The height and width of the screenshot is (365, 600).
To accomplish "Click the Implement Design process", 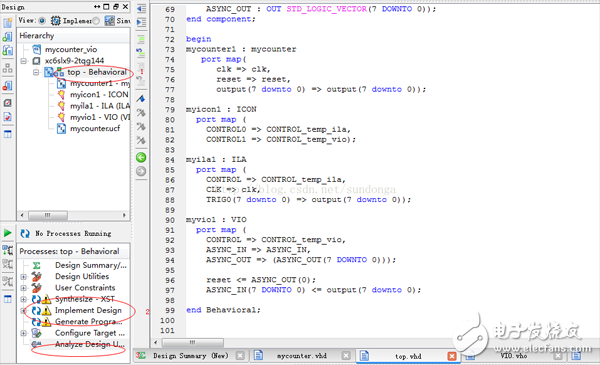I will point(88,310).
